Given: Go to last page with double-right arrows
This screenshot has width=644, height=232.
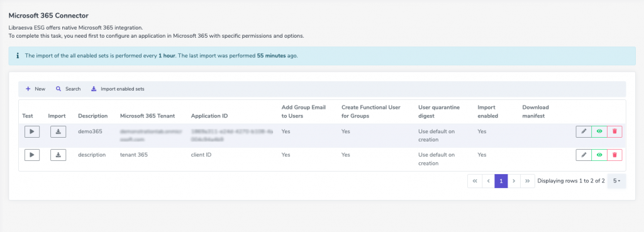Looking at the screenshot, I should 528,180.
